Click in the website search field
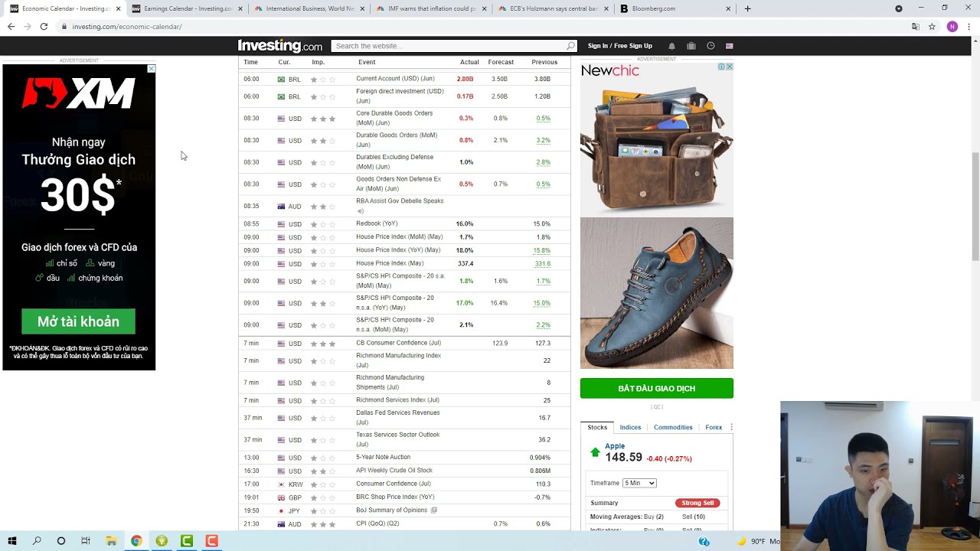 (448, 46)
